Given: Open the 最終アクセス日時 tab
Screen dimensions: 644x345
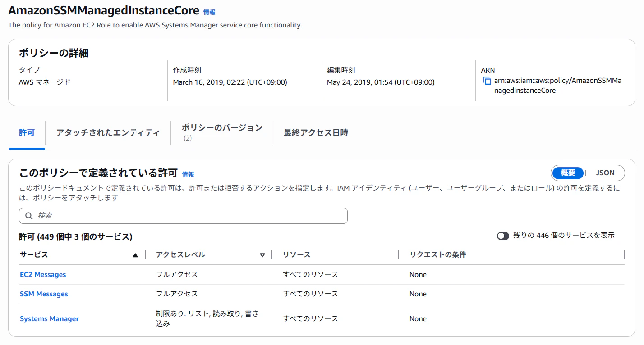Looking at the screenshot, I should click(x=316, y=133).
